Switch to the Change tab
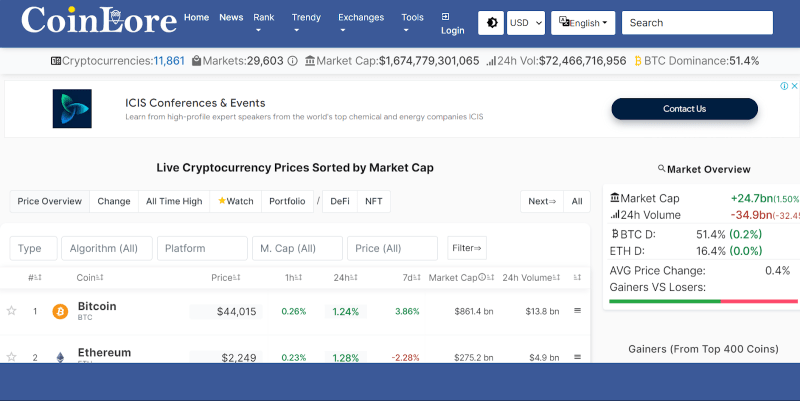The image size is (800, 401). 114,202
